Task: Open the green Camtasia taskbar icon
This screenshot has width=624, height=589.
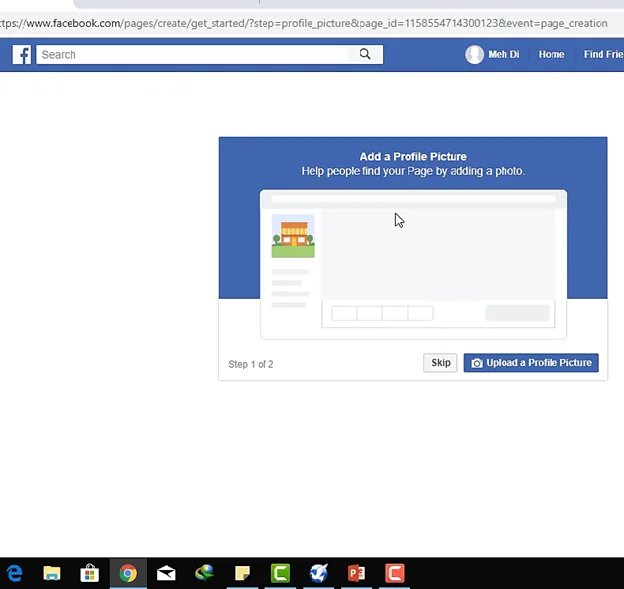Action: coord(280,573)
